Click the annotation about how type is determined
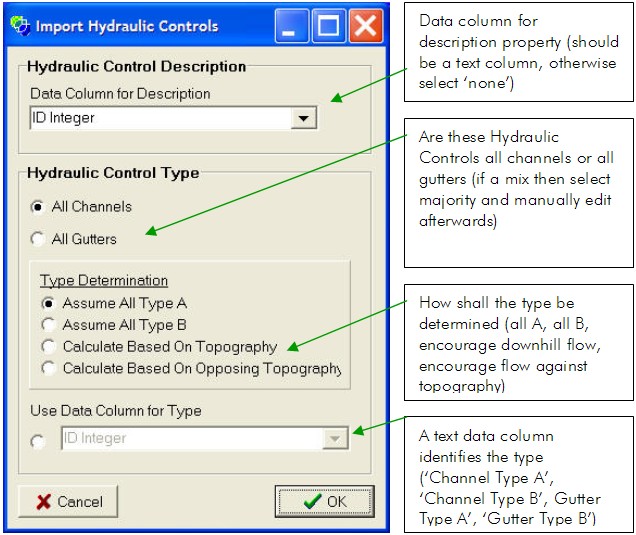Image resolution: width=636 pixels, height=535 pixels. [x=518, y=341]
